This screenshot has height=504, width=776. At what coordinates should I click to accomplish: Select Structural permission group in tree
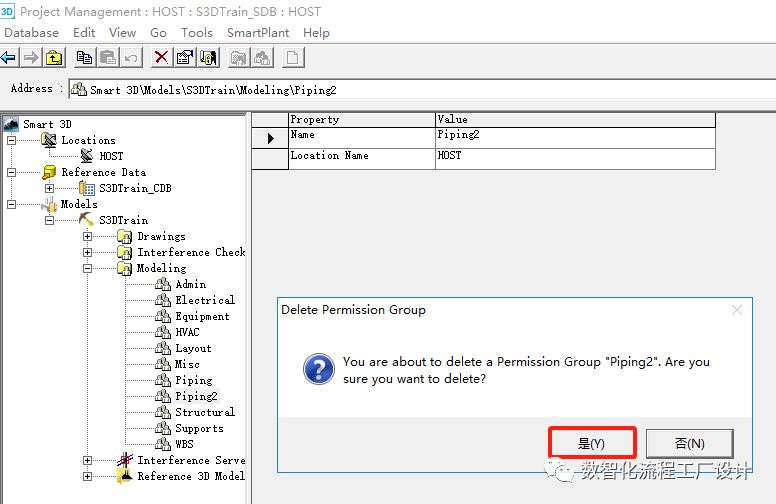tap(205, 412)
